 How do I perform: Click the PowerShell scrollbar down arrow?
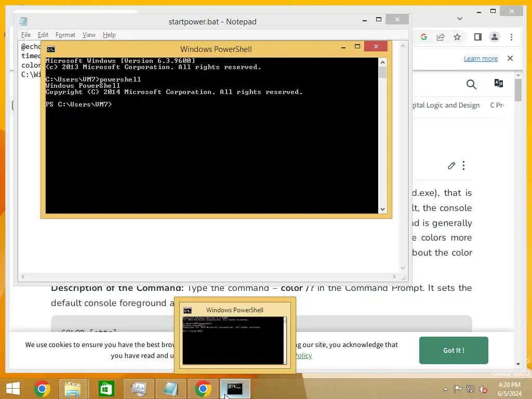point(382,209)
